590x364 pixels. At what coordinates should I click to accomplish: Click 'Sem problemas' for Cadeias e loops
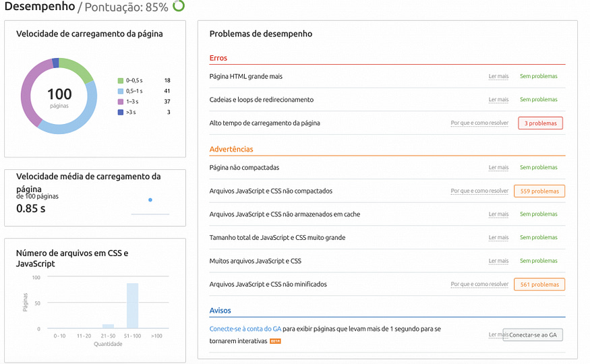539,100
